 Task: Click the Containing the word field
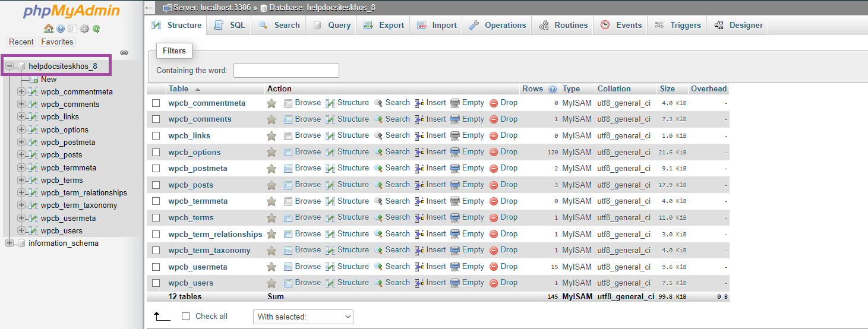click(286, 71)
